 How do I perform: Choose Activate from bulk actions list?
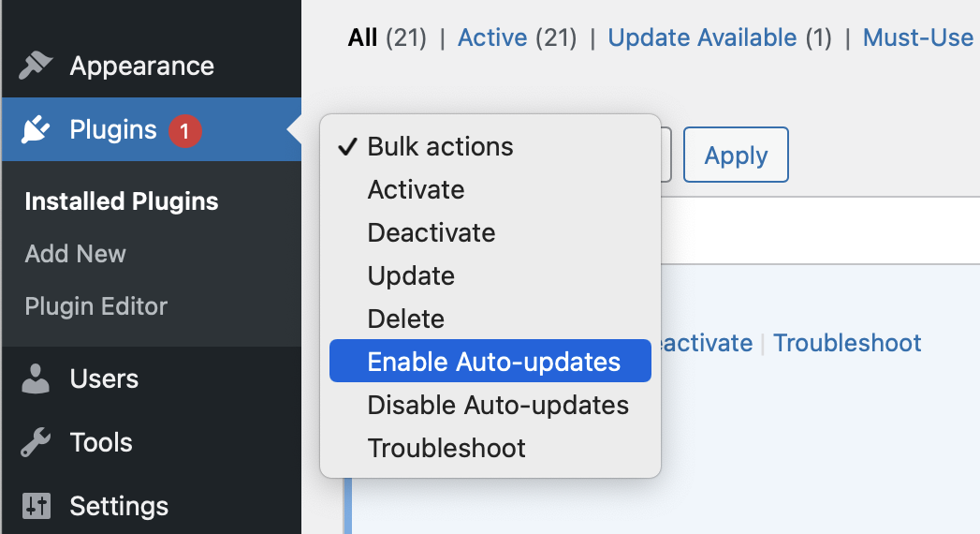[416, 190]
